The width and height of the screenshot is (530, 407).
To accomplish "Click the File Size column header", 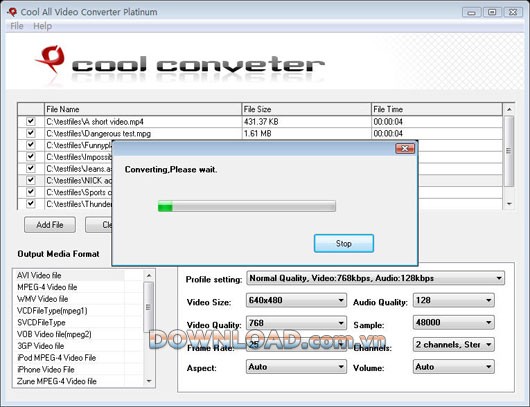I will (307, 109).
